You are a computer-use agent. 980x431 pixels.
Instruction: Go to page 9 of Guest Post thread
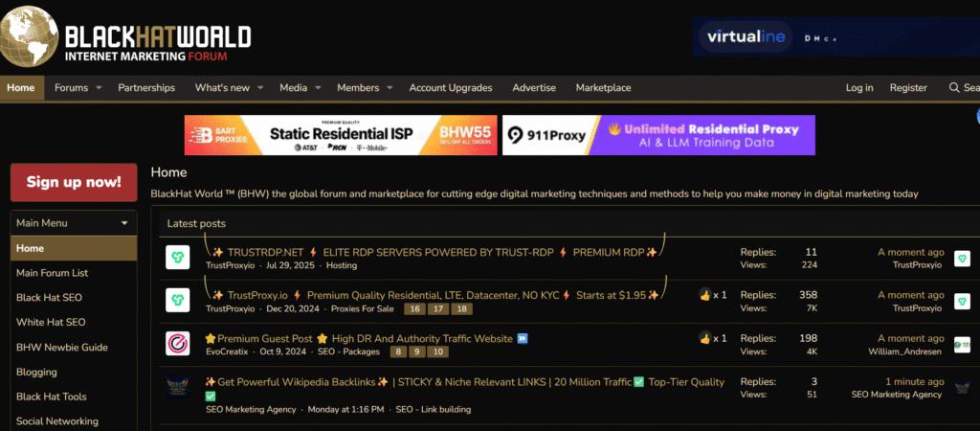(x=417, y=352)
